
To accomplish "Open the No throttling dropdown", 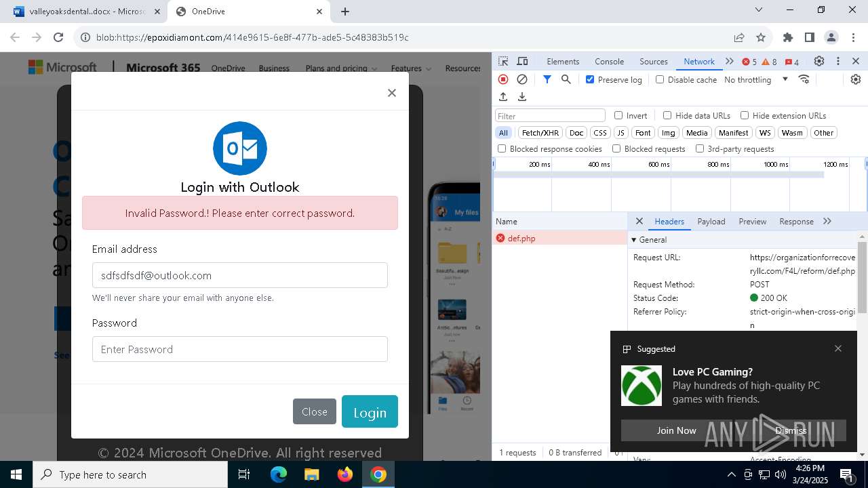I will click(x=756, y=79).
